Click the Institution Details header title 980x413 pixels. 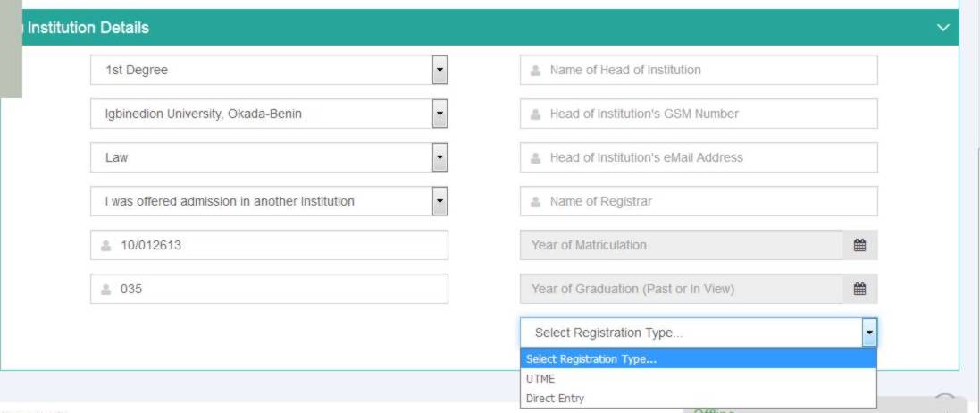[88, 28]
